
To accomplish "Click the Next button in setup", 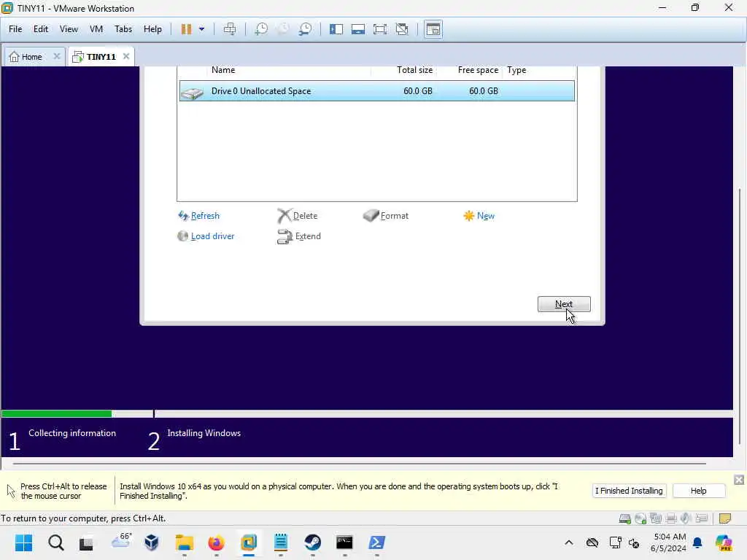I will click(564, 304).
